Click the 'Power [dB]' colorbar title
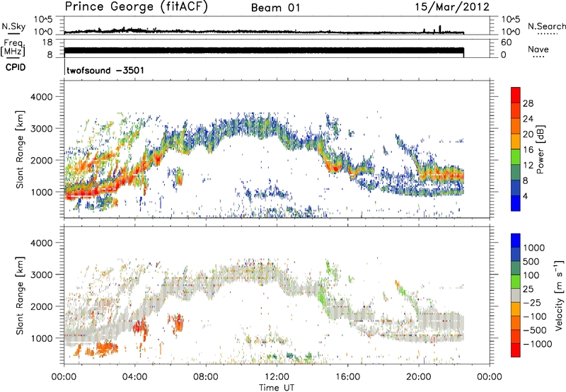The image size is (566, 392). point(541,149)
